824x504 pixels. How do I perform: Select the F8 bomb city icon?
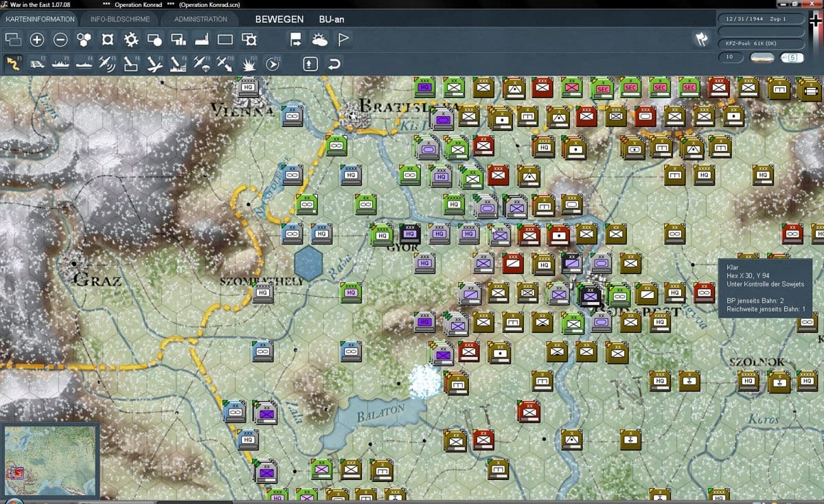tap(178, 64)
